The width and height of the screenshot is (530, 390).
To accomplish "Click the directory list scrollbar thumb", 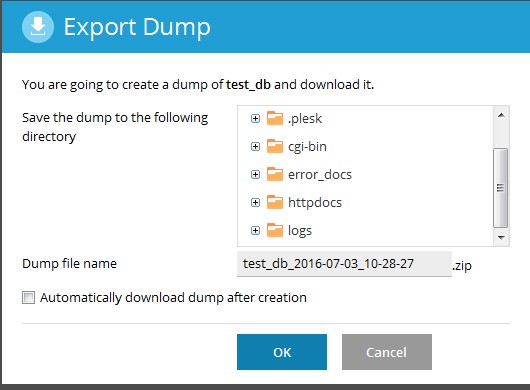I will 501,188.
